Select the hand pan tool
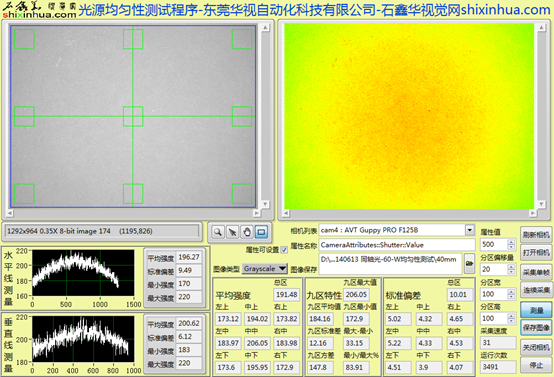 pos(247,232)
